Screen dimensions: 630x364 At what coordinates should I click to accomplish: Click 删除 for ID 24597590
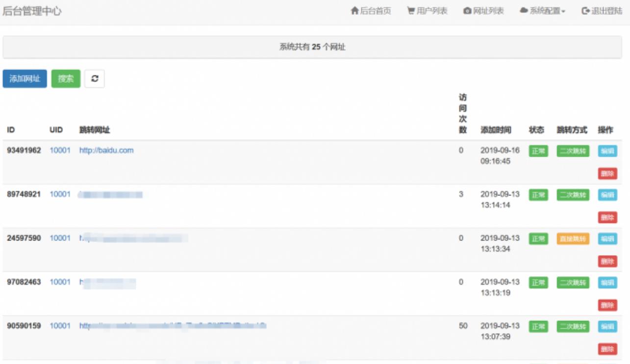(x=607, y=261)
